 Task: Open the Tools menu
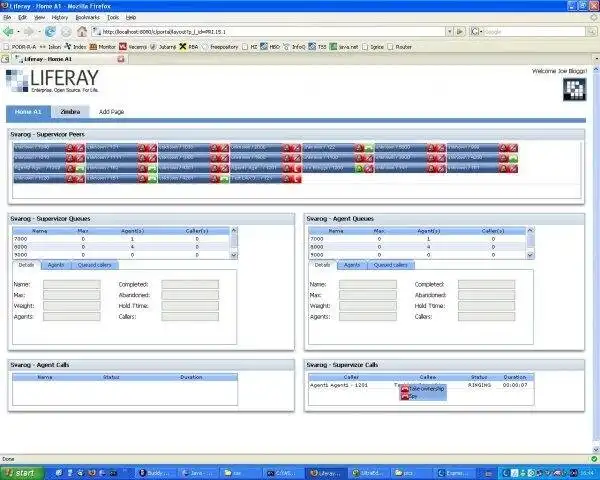(x=113, y=18)
